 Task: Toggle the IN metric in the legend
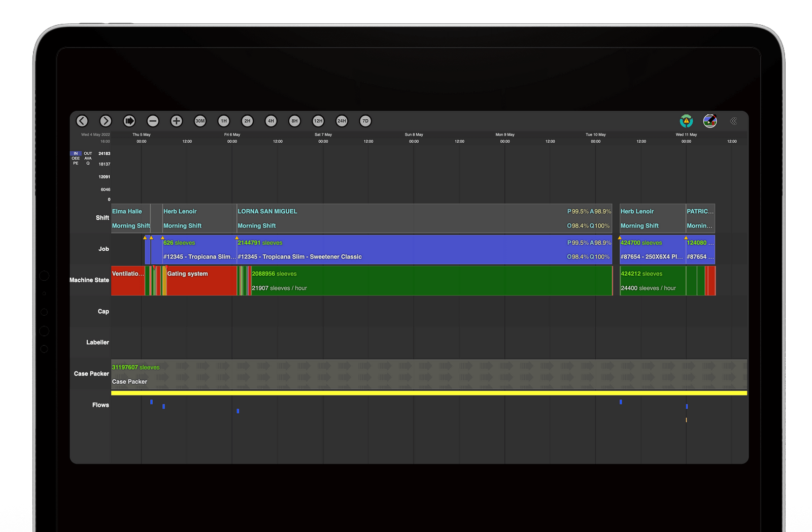(76, 154)
